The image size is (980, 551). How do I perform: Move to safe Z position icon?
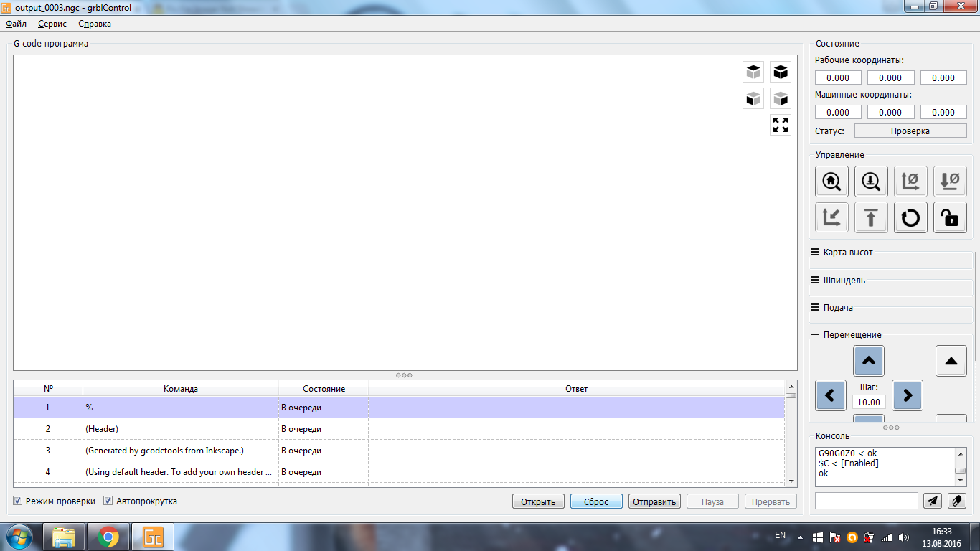(x=871, y=217)
